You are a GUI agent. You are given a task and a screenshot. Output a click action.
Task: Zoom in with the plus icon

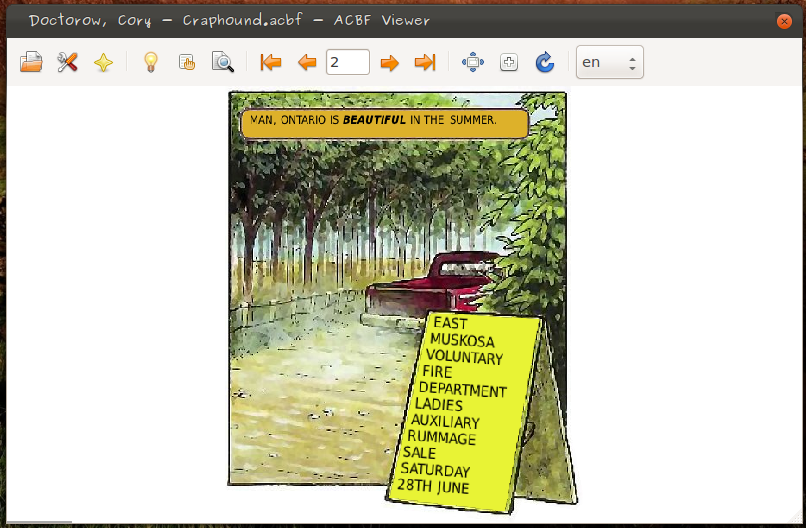coord(509,62)
